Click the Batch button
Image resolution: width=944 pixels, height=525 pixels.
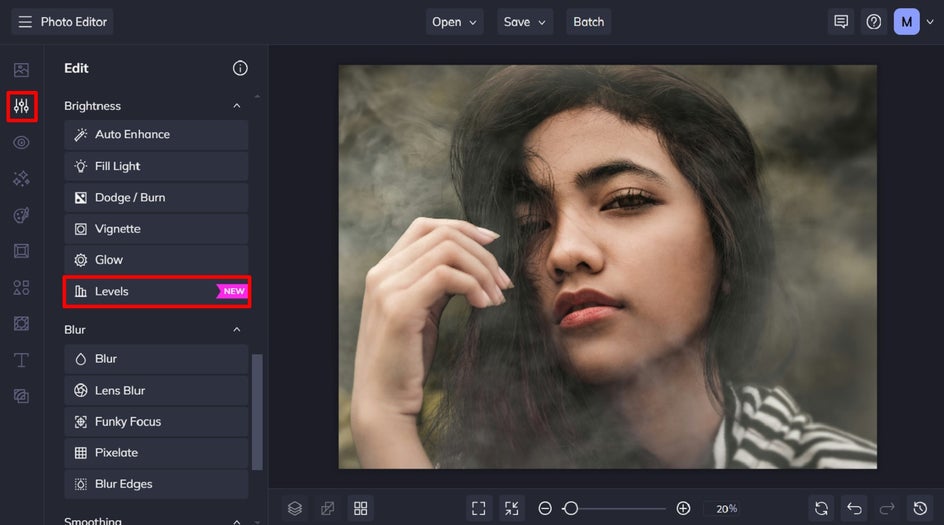(x=588, y=22)
